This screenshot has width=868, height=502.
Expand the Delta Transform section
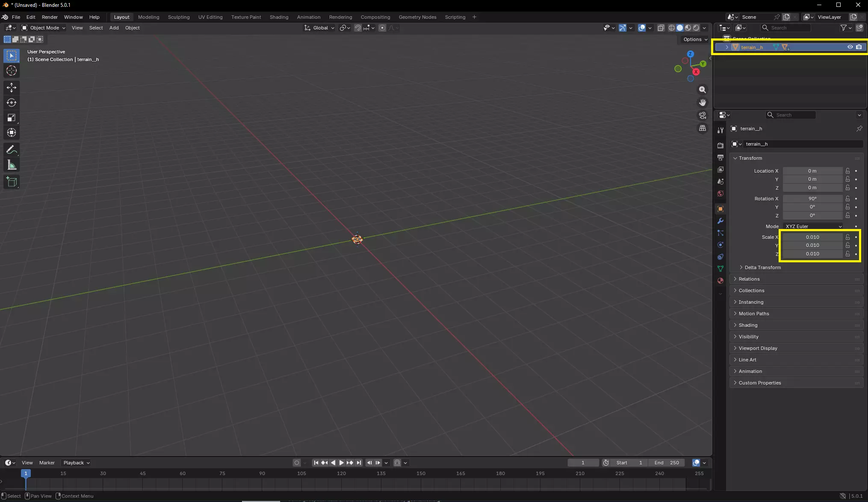[762, 267]
